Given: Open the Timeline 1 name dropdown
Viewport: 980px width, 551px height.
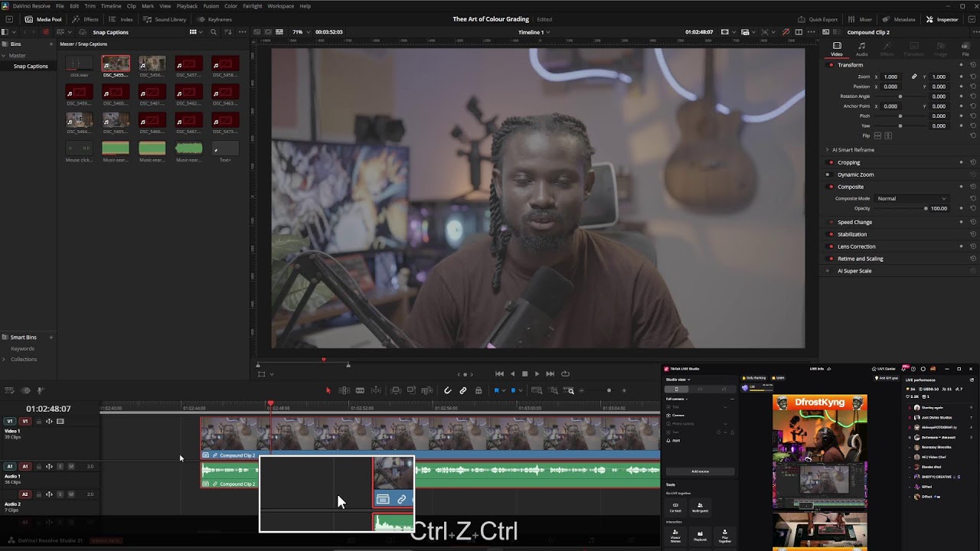Looking at the screenshot, I should pos(534,32).
